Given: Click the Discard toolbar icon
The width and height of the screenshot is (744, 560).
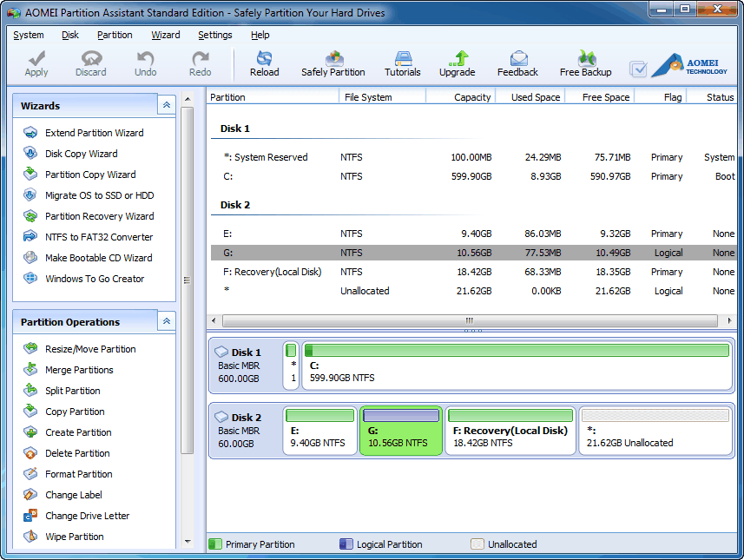Looking at the screenshot, I should pyautogui.click(x=91, y=63).
